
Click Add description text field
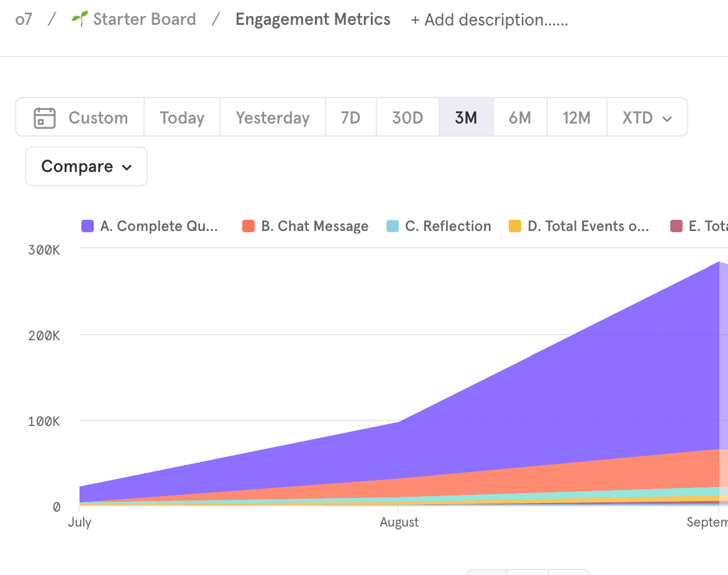489,20
